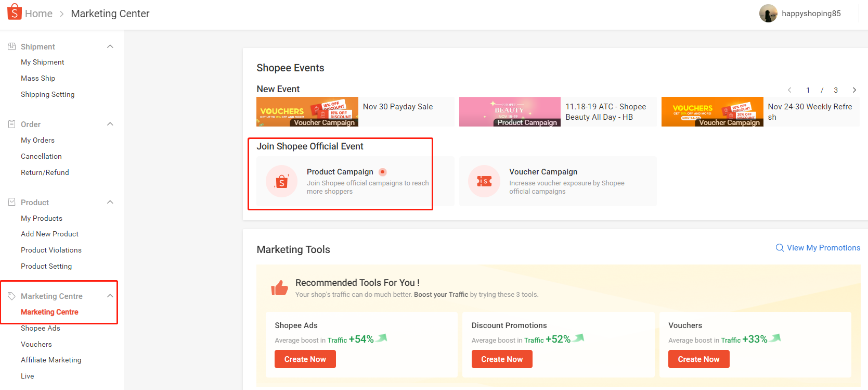This screenshot has width=868, height=390.
Task: Open Voucher Campaign official event card
Action: coord(558,181)
